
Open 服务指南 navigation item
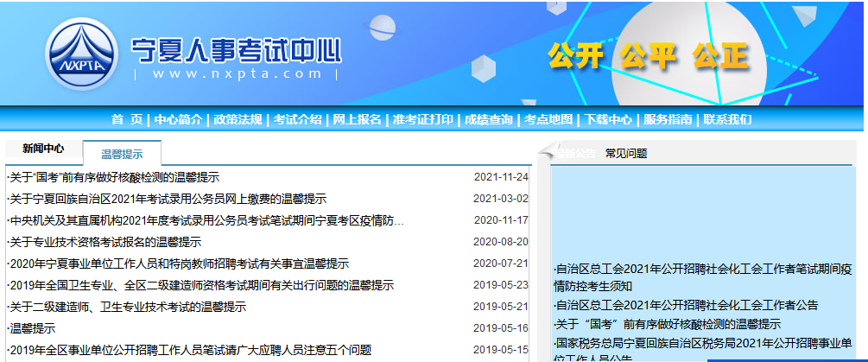point(668,119)
